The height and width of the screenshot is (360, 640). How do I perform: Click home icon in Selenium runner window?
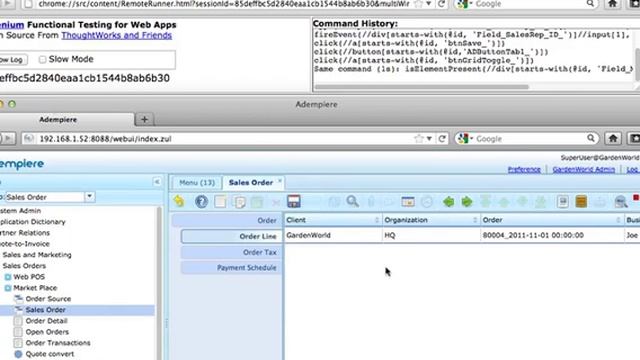[x=612, y=4]
